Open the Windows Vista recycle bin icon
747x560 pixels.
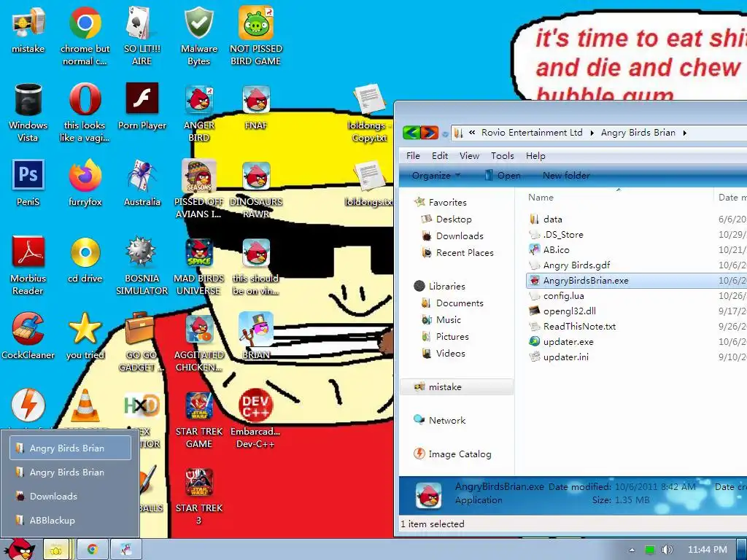28,113
